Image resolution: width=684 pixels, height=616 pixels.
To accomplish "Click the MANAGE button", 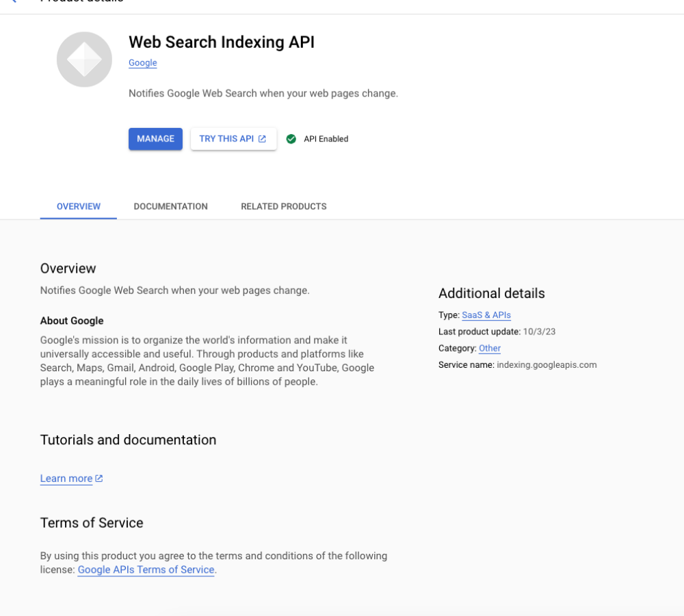I will (x=155, y=139).
